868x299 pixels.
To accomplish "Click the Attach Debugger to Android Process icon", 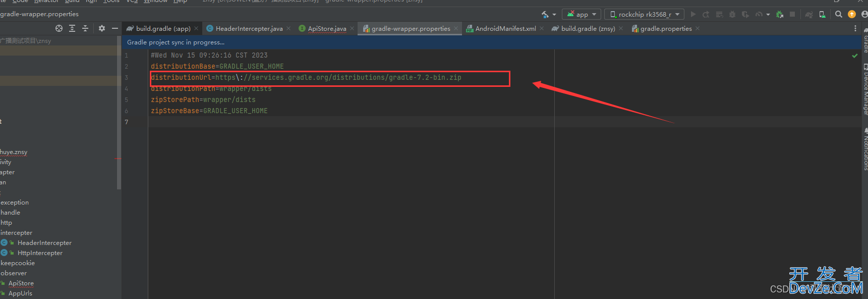I will click(x=780, y=14).
